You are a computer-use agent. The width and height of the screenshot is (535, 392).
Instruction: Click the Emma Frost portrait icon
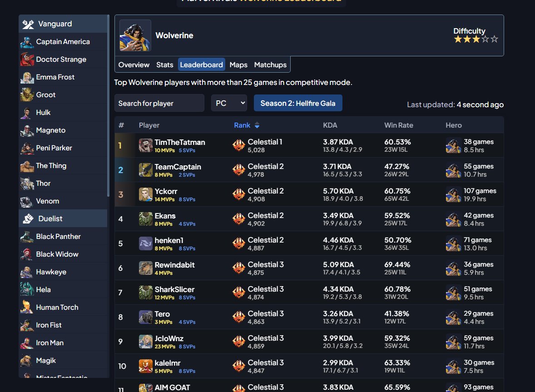[x=27, y=77]
